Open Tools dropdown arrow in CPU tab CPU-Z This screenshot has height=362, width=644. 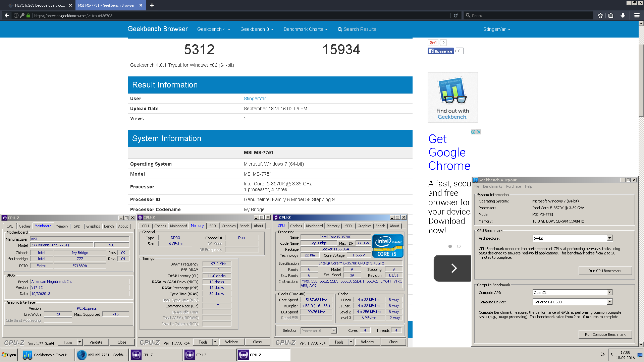pos(351,342)
